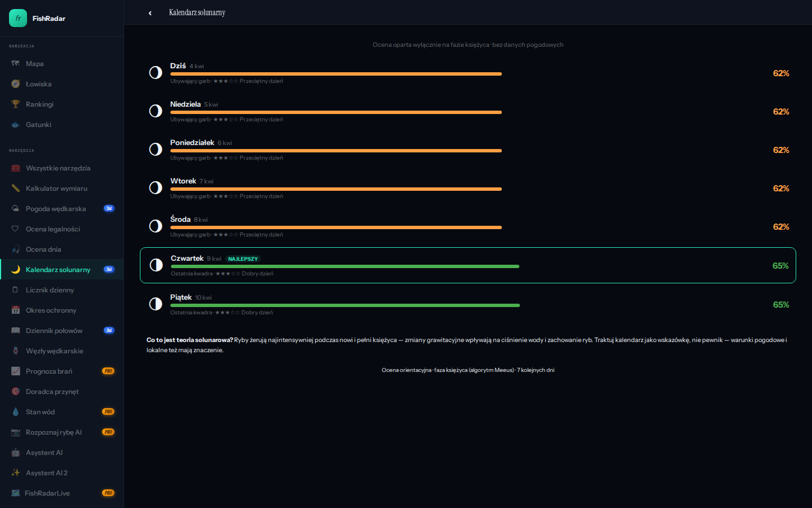Open Dziennik połowów from the sidebar

54,331
